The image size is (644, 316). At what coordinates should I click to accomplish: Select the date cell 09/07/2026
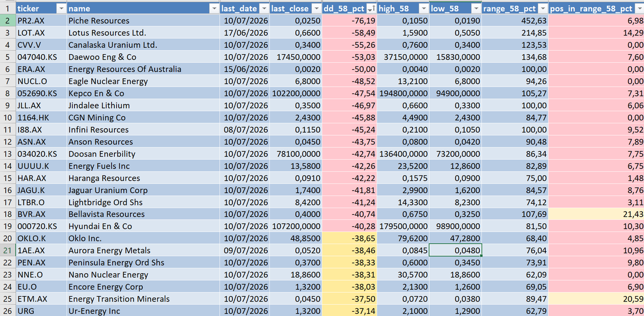tap(244, 251)
